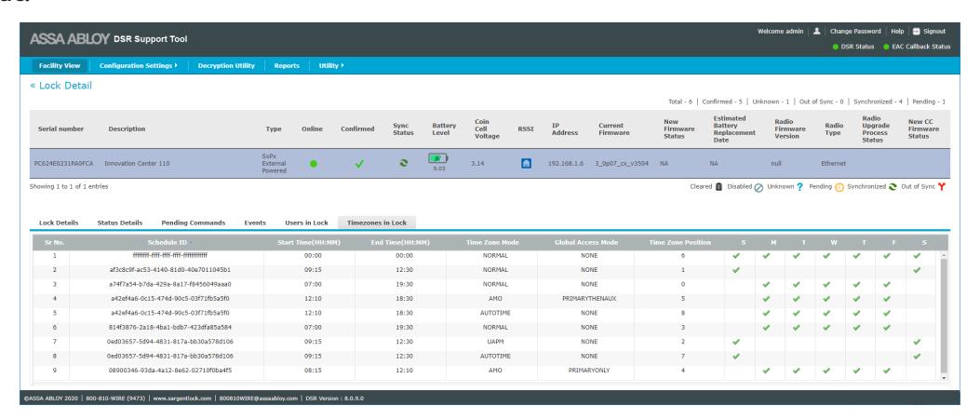
Task: Click Monday checkmark in schedule row 9
Action: pyautogui.click(x=766, y=371)
